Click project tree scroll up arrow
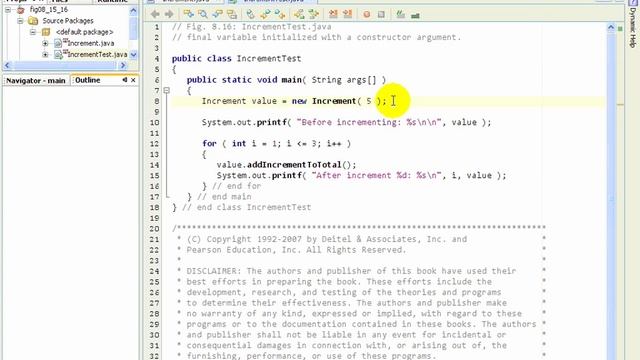Viewport: 640px width, 360px height. pos(133,11)
